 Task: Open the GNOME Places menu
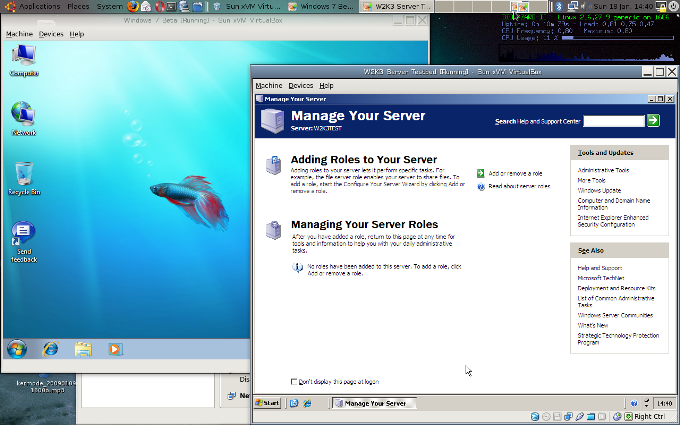pyautogui.click(x=78, y=6)
